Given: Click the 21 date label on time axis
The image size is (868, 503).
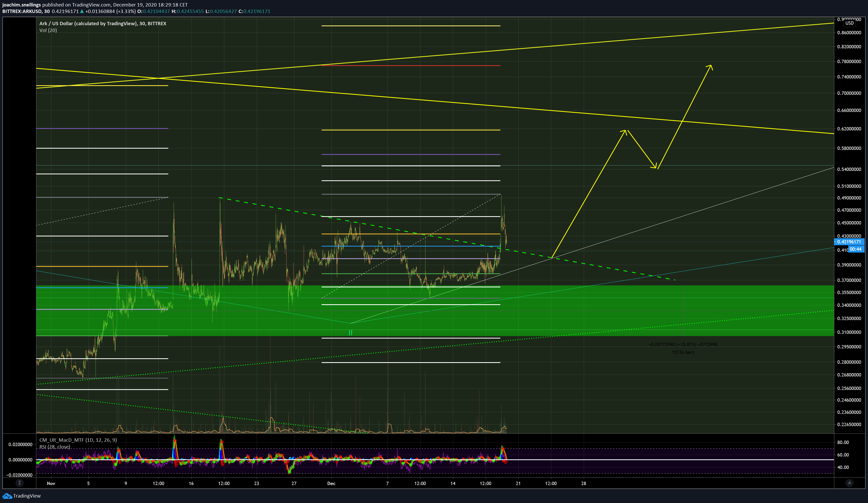Looking at the screenshot, I should point(518,483).
